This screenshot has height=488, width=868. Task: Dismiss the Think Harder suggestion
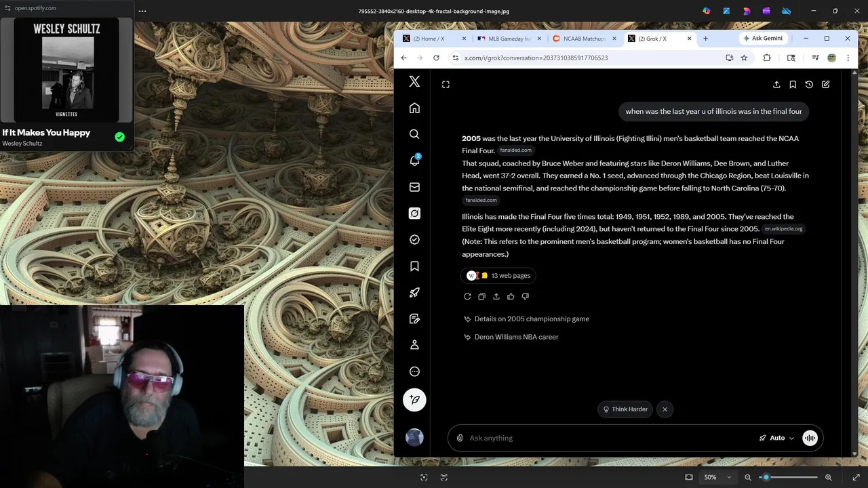click(665, 409)
